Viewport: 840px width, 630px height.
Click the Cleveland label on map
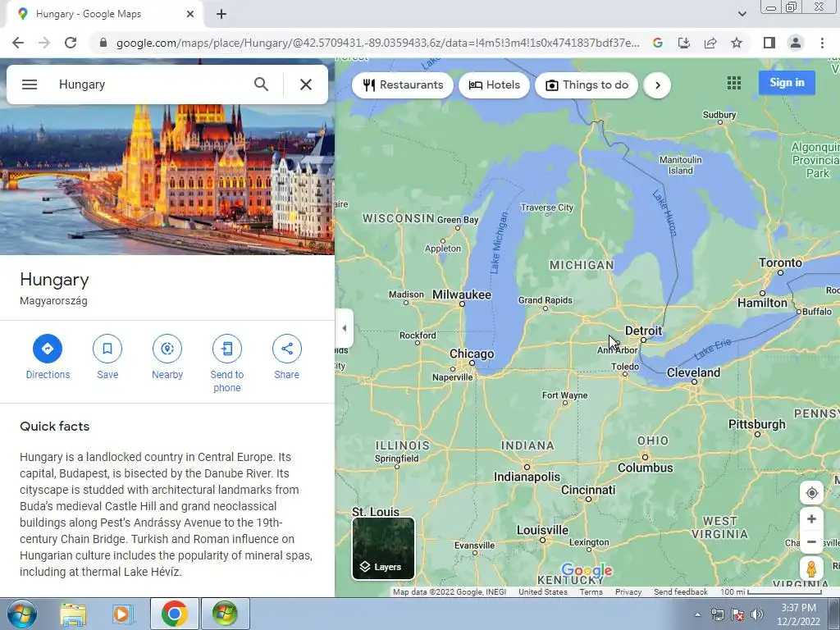click(x=693, y=372)
